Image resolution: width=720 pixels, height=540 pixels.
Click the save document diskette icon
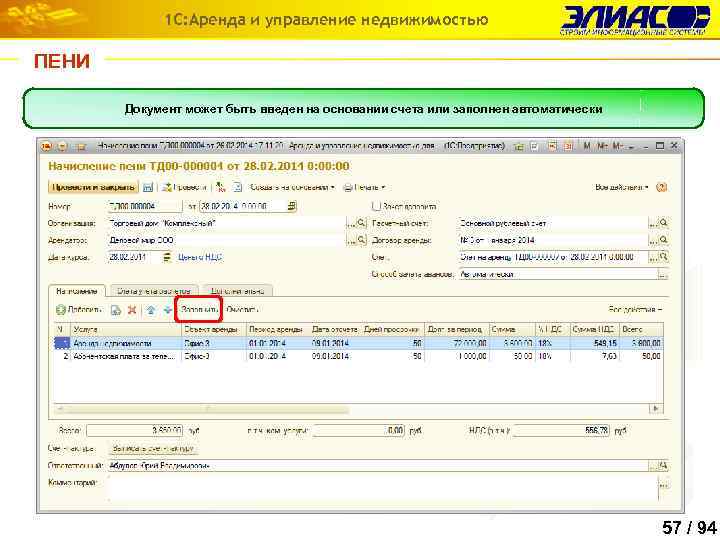[148, 187]
